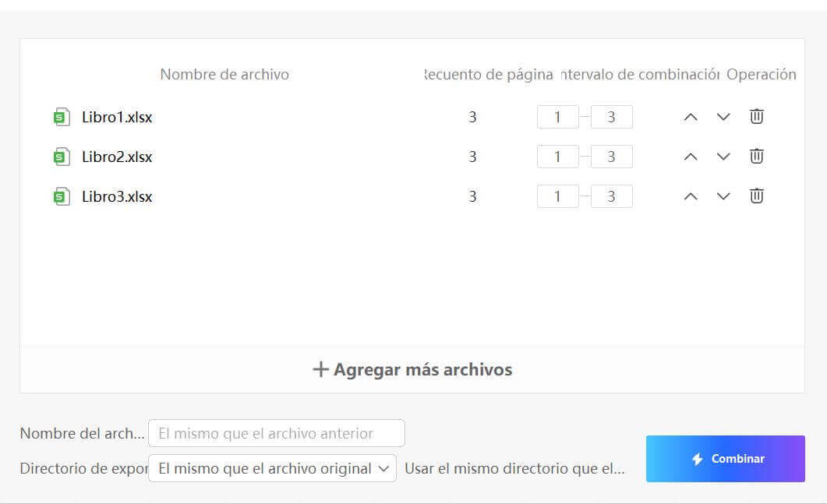
Task: Edit start page field for Libro1.xlsx
Action: pos(557,117)
